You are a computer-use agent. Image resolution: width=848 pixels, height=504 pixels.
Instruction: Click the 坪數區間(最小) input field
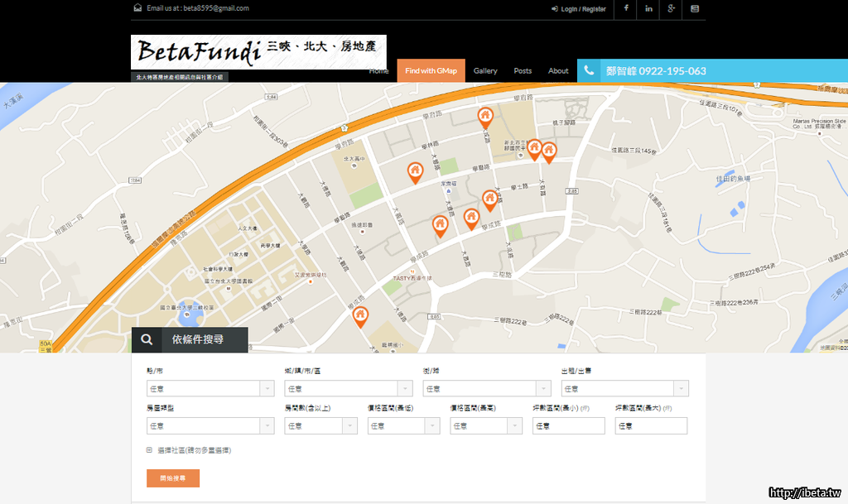click(568, 425)
